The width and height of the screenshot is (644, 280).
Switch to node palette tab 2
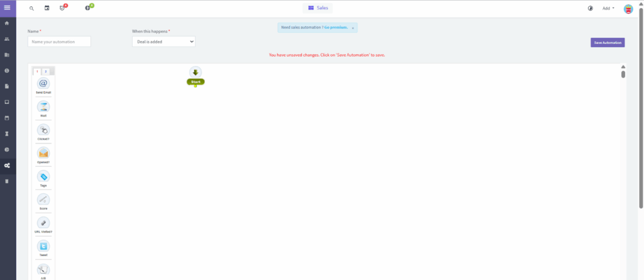click(x=46, y=72)
